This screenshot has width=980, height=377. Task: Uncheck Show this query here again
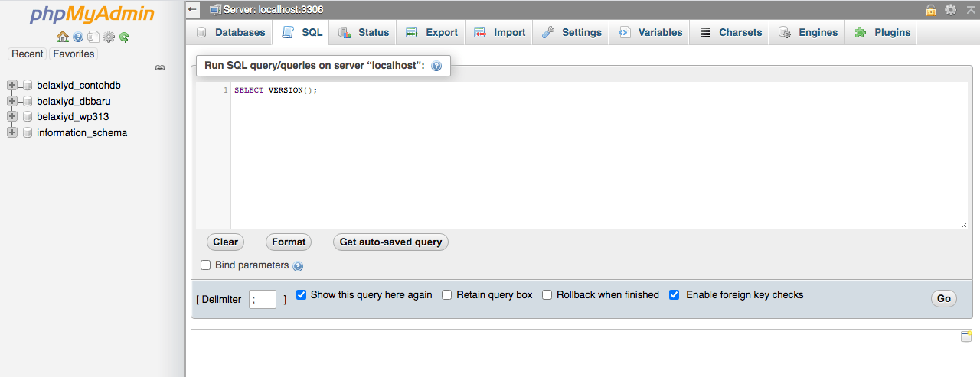(x=301, y=295)
